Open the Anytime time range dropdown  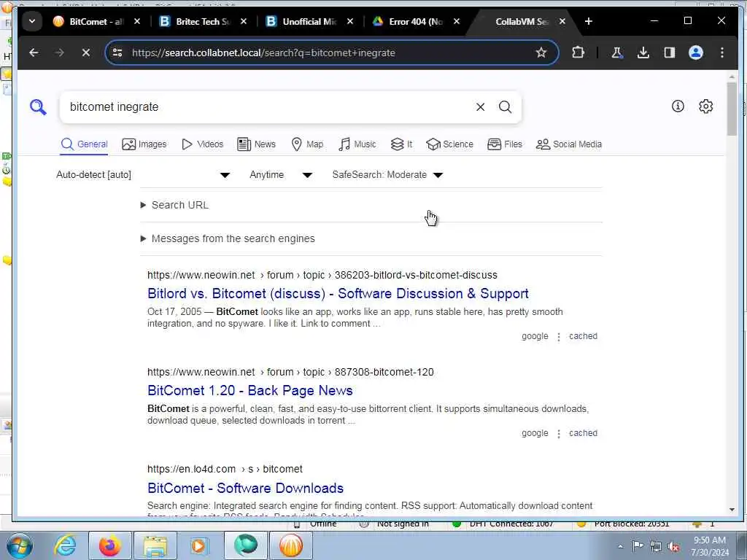click(x=281, y=175)
